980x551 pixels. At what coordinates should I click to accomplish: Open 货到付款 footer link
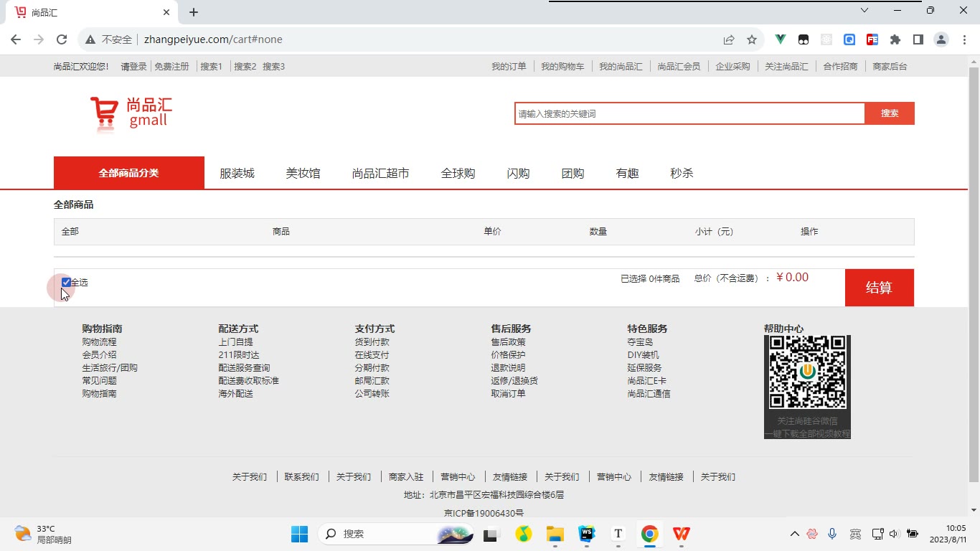click(x=372, y=342)
